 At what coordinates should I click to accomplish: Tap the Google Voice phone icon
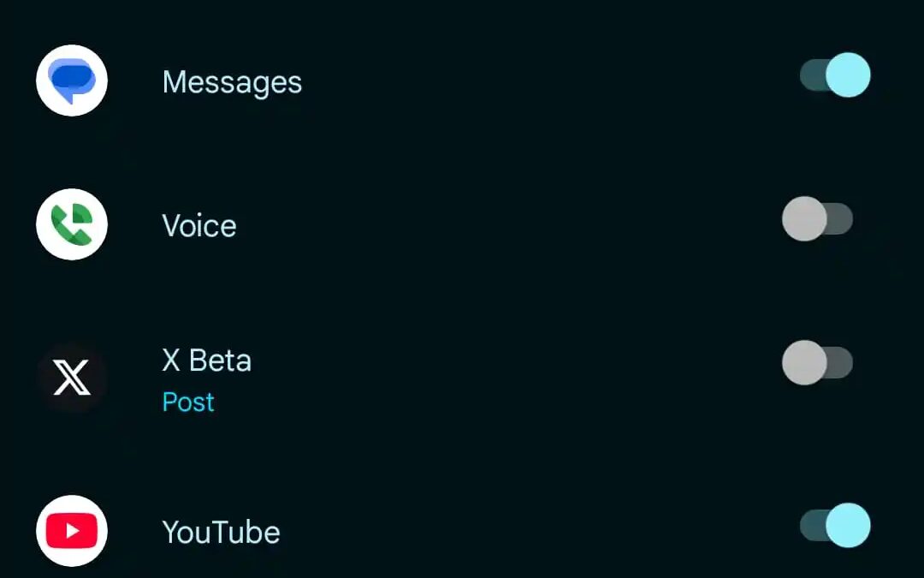click(x=72, y=224)
